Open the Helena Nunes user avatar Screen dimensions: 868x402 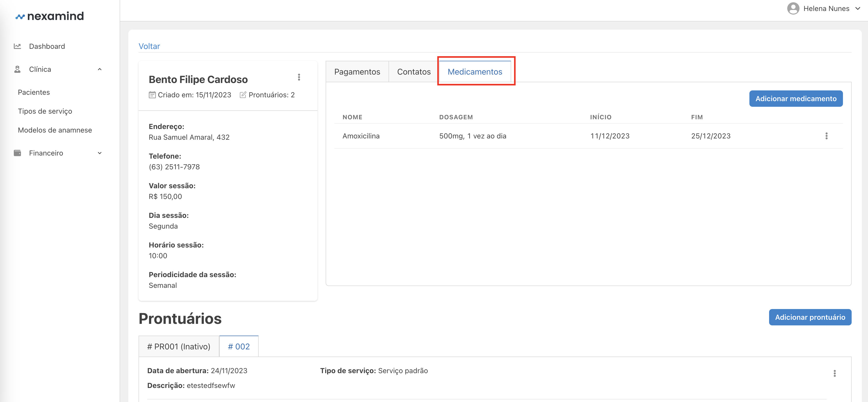(x=793, y=8)
